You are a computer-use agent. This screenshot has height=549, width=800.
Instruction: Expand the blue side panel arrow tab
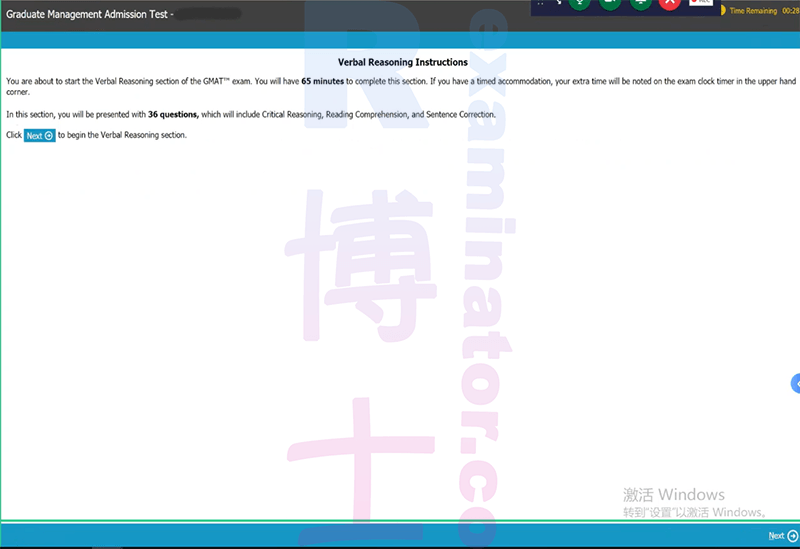[795, 384]
